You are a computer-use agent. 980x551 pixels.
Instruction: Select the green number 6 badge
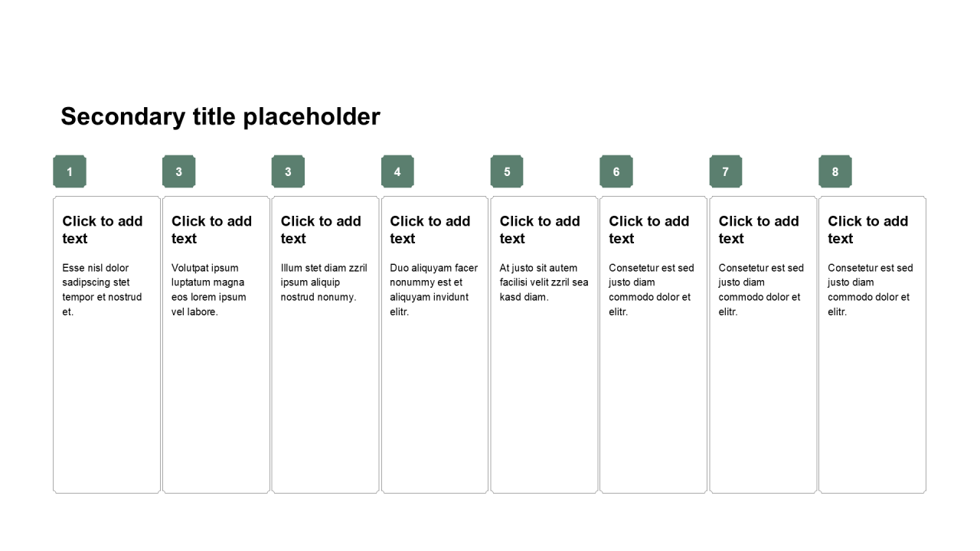pyautogui.click(x=616, y=171)
